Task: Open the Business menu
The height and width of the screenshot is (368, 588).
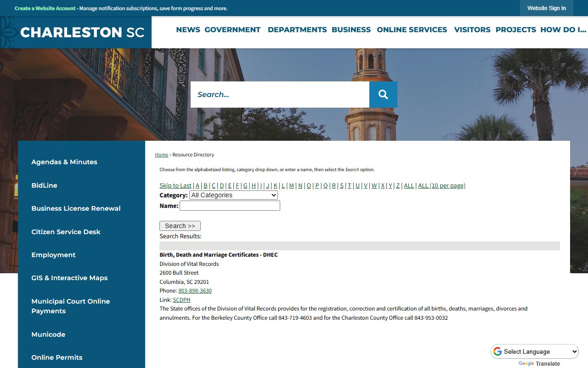Action: pos(351,29)
